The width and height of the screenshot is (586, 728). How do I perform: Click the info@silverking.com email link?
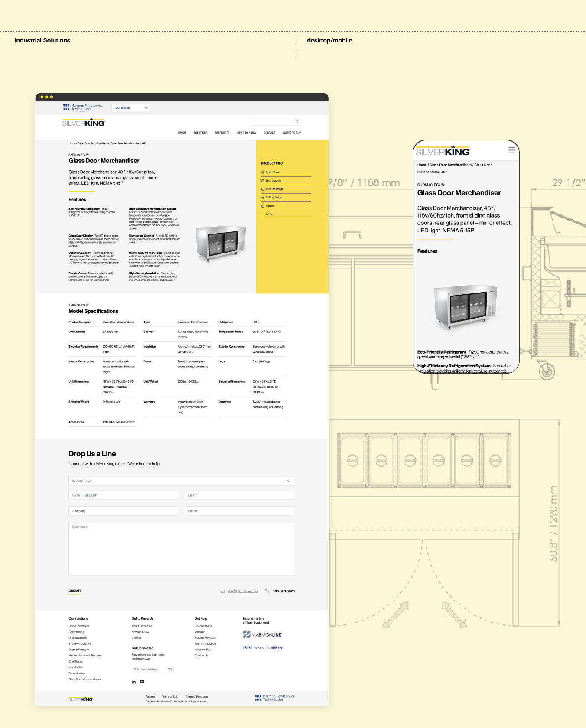[x=243, y=591]
